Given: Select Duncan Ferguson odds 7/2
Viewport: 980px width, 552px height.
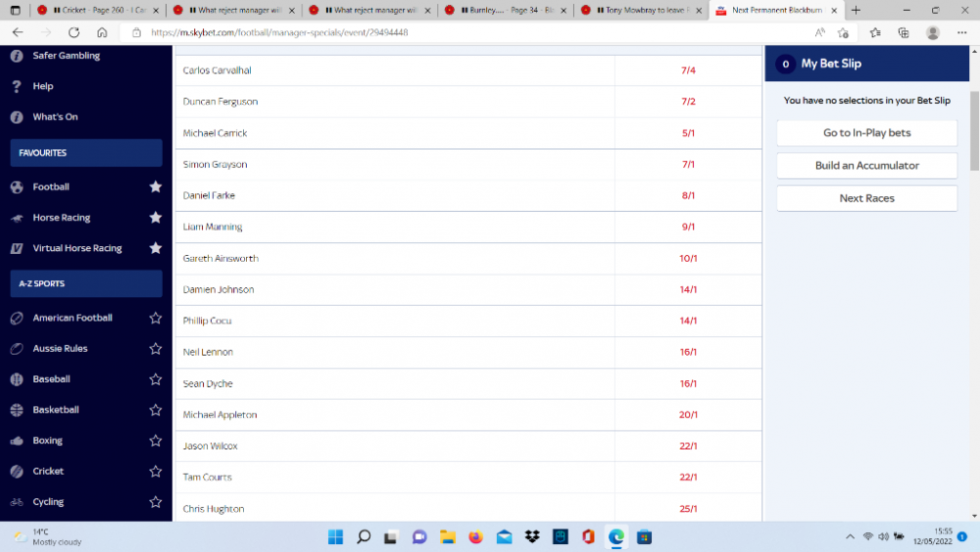Looking at the screenshot, I should (688, 102).
